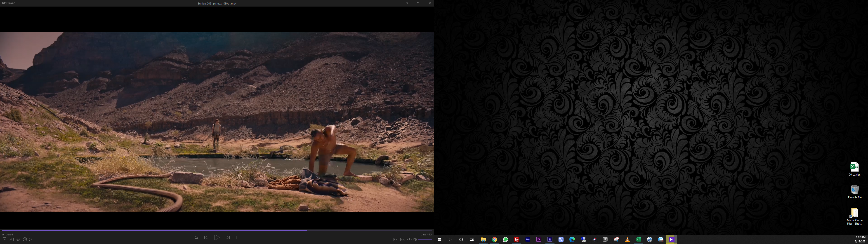Viewport: 868px width, 244px height.
Task: Click the download icon in bottom bar
Action: 11,239
